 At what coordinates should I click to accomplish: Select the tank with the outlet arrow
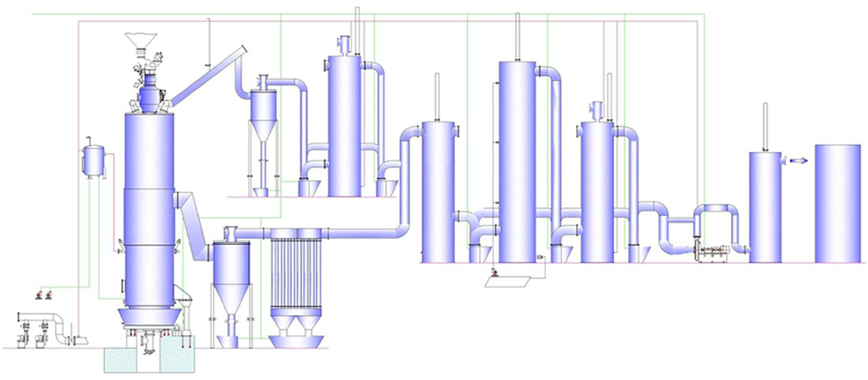pyautogui.click(x=765, y=207)
